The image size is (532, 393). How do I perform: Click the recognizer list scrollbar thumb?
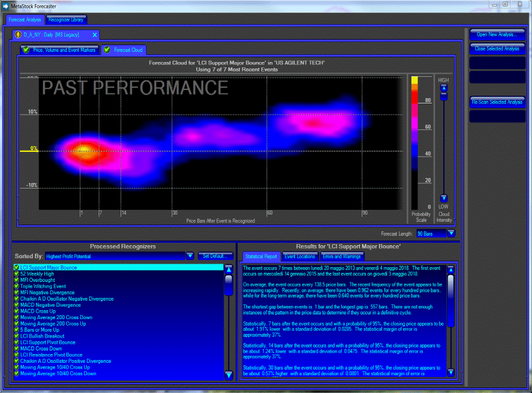(x=229, y=285)
